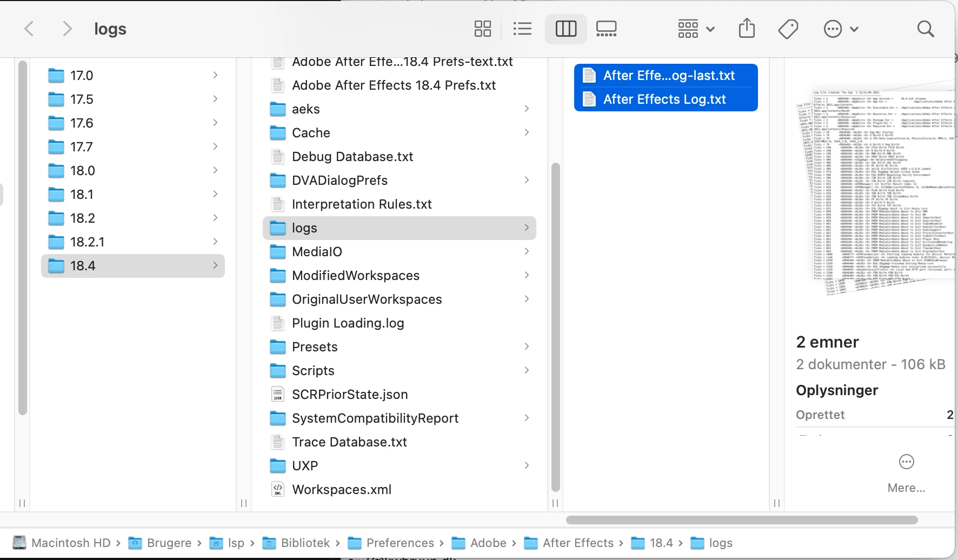Click the logs folder icon in column
The image size is (958, 560).
278,228
